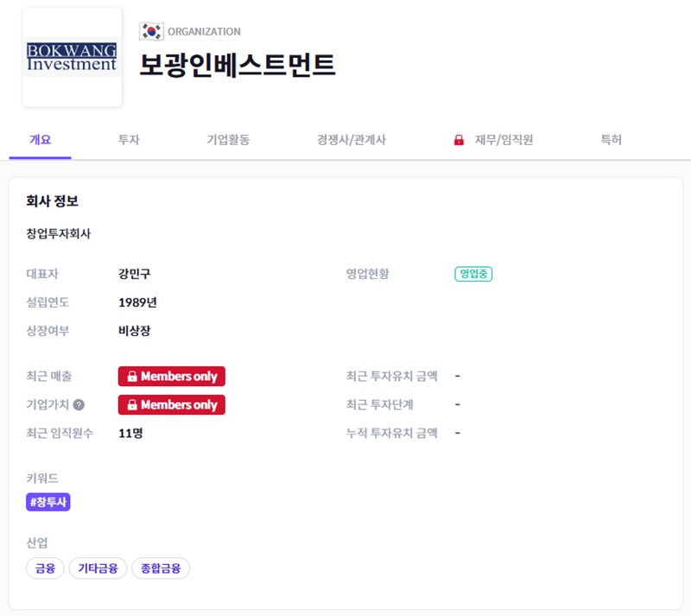Click the Members only button for 기업가치

pos(171,404)
